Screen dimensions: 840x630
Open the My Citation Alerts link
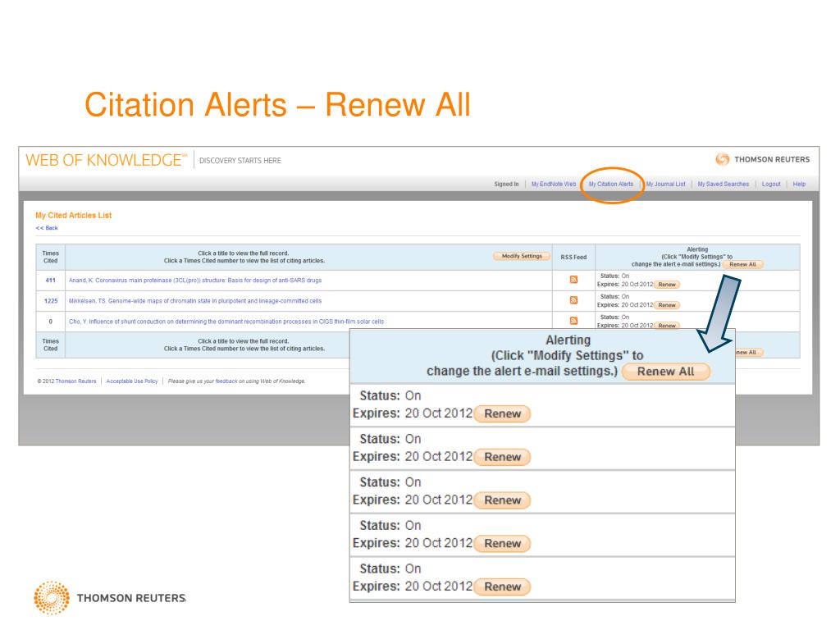click(610, 185)
